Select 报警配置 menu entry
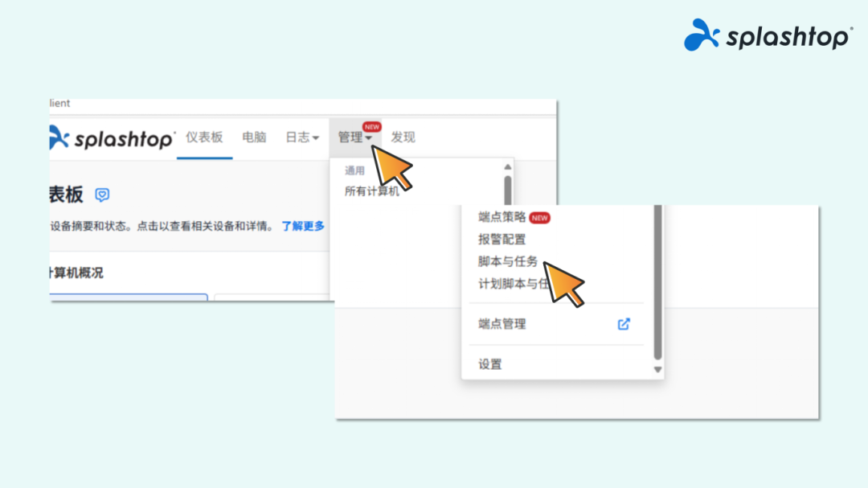Viewport: 868px width, 488px height. (502, 240)
